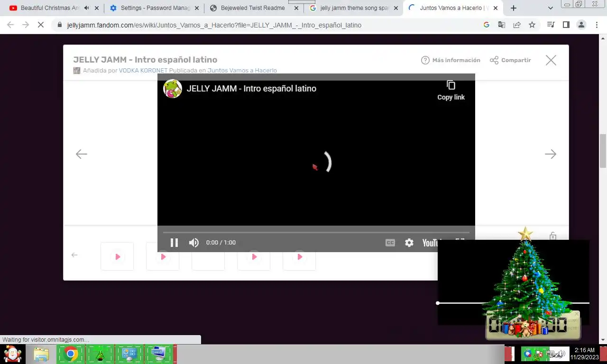Share this page icon in address bar
Screen dimensions: 607x364
tap(517, 25)
